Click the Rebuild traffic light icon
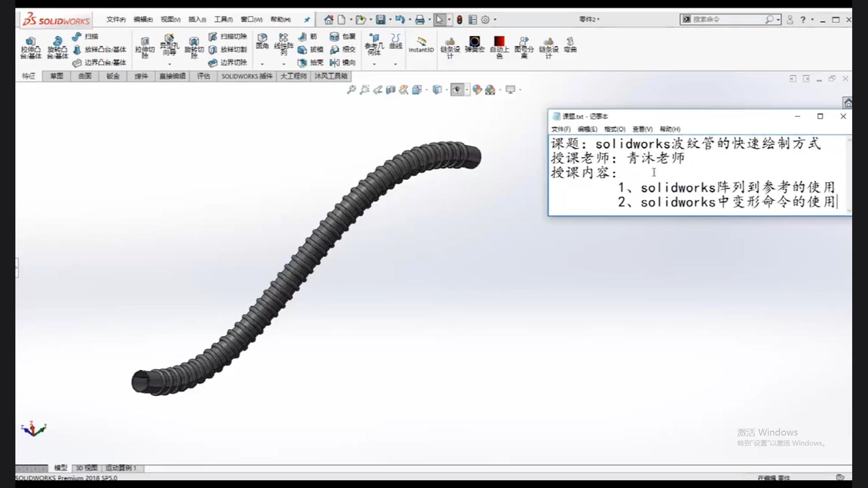 [459, 19]
